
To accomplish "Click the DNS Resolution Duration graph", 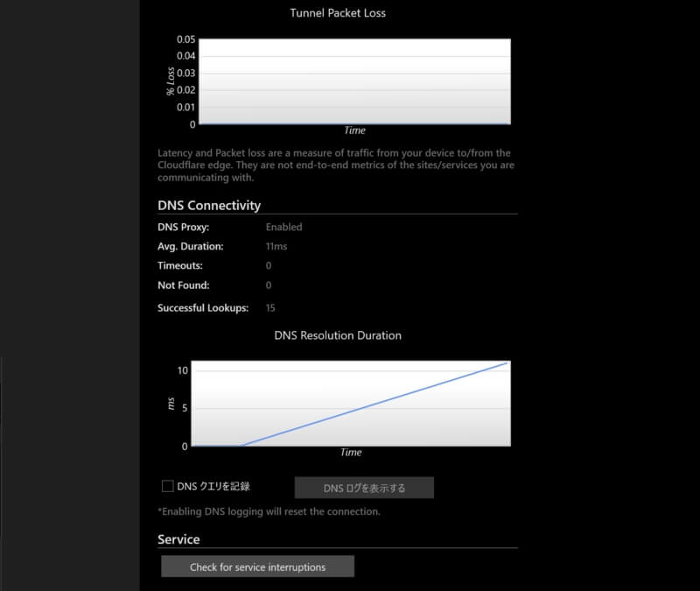I will 350,403.
